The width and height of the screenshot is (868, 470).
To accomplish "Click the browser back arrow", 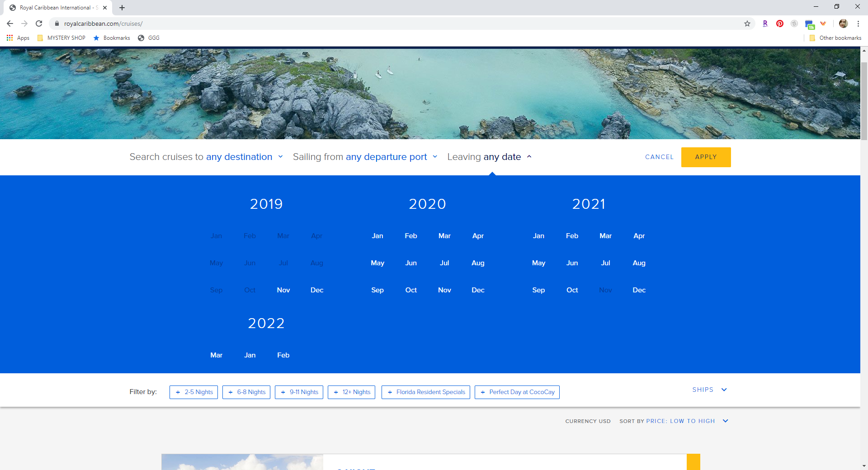I will pos(9,23).
